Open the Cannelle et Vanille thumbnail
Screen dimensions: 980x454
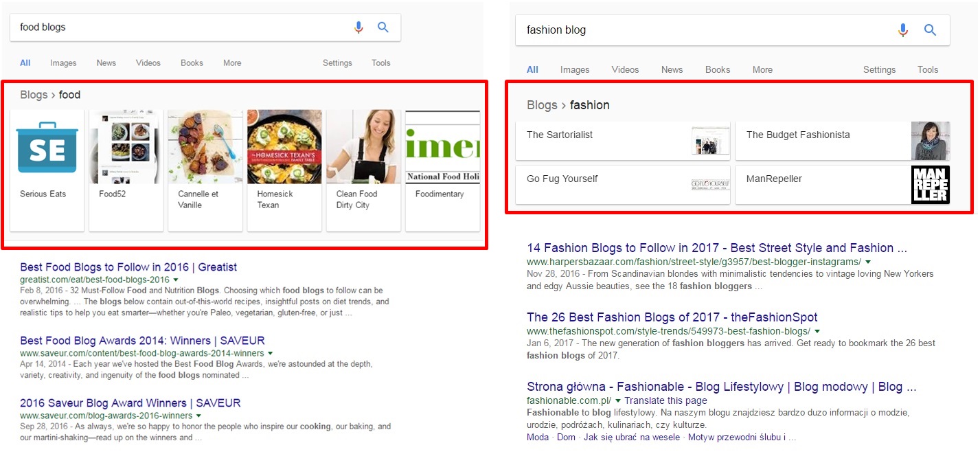pos(205,147)
